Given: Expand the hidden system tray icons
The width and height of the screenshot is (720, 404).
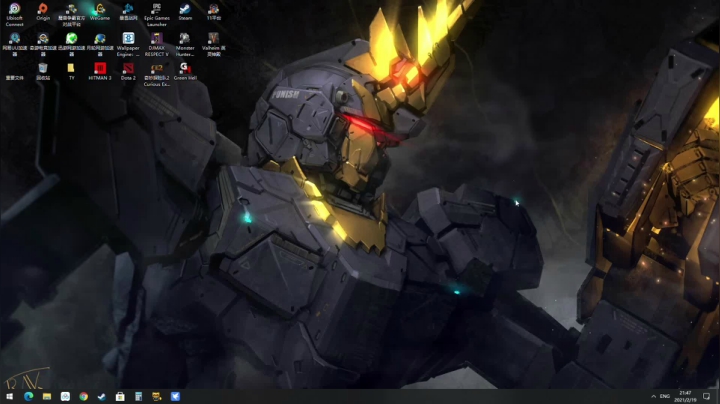Looking at the screenshot, I should [x=653, y=396].
